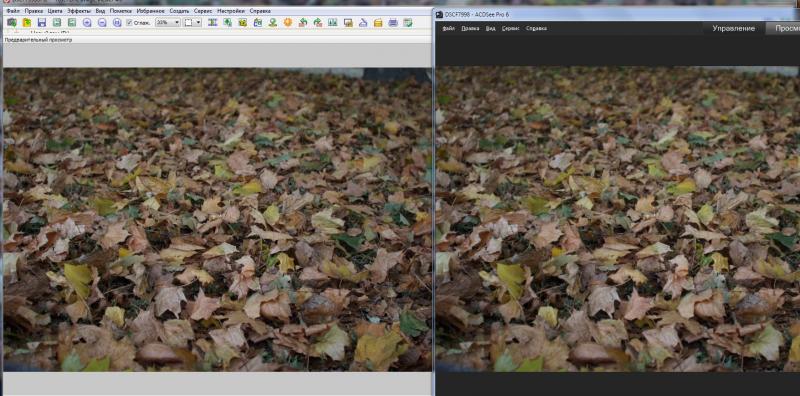The image size is (800, 396).
Task: Click the checklist settings icon at the end of the toolbar
Action: (408, 22)
